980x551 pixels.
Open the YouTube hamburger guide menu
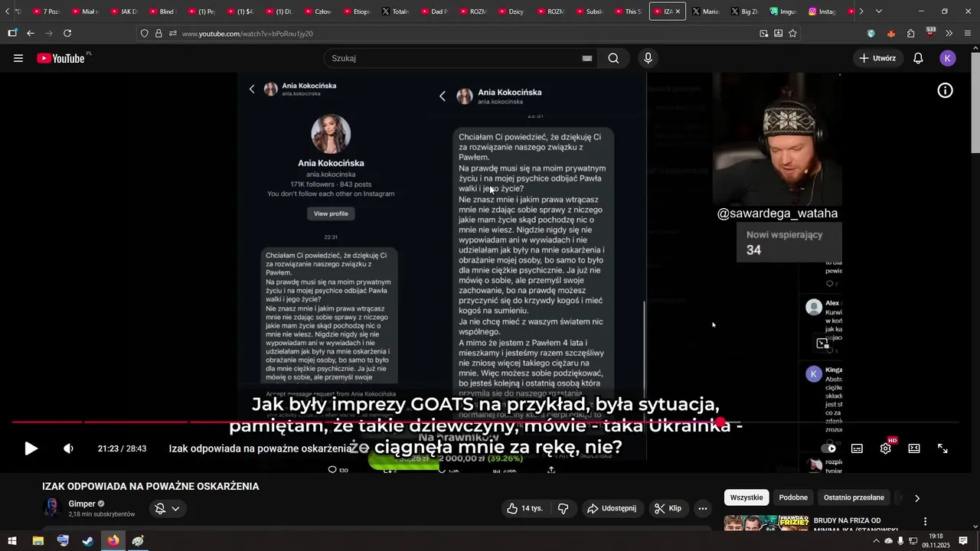coord(18,58)
